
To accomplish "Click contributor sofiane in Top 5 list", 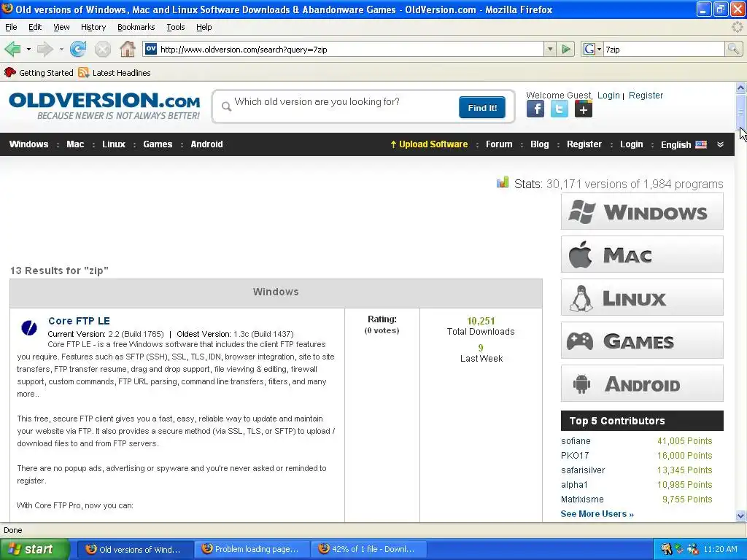I will pos(576,441).
